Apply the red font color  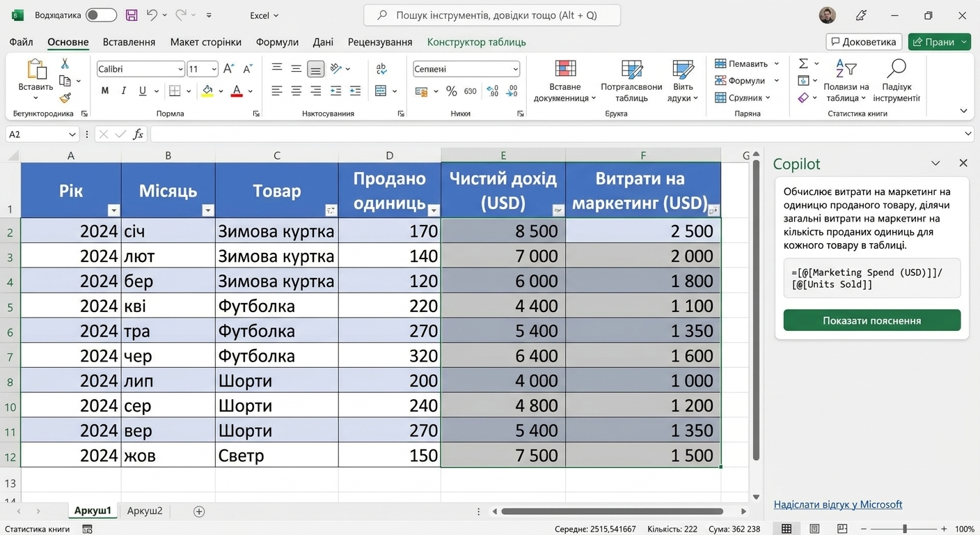[237, 91]
